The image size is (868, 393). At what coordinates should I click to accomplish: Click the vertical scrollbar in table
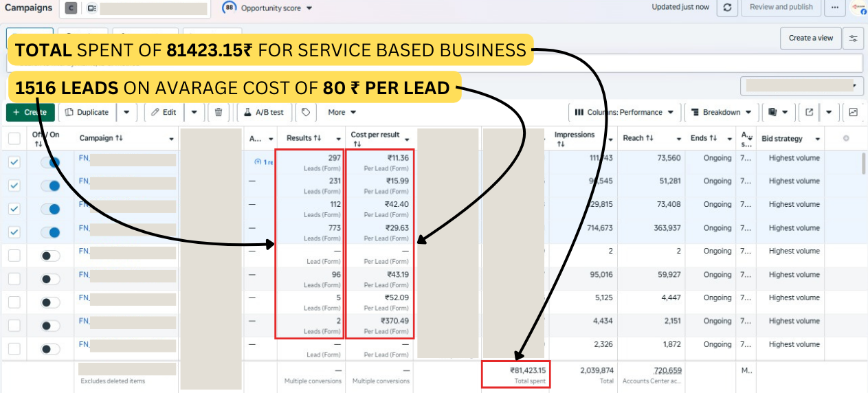click(x=863, y=165)
